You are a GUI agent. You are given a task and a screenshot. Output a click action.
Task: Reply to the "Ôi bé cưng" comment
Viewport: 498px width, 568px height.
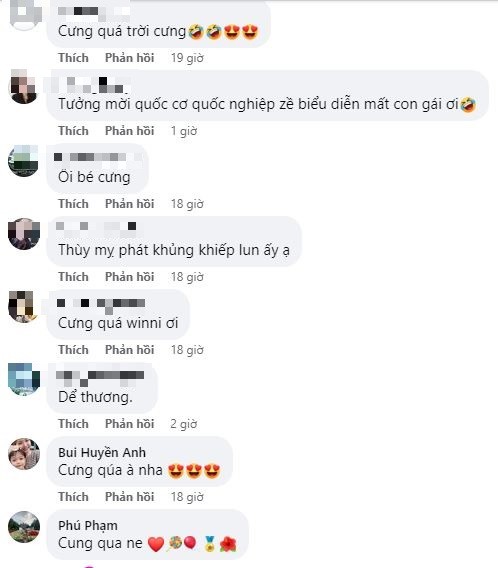(x=129, y=204)
